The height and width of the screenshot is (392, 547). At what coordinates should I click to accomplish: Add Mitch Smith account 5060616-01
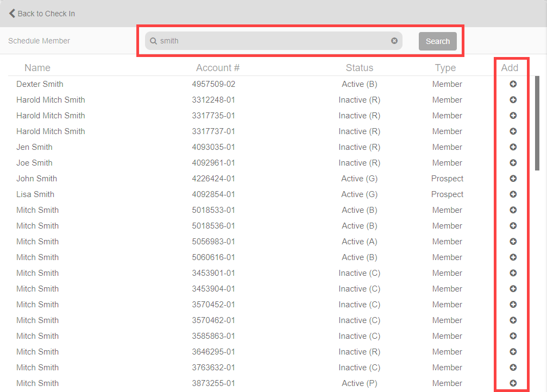513,257
